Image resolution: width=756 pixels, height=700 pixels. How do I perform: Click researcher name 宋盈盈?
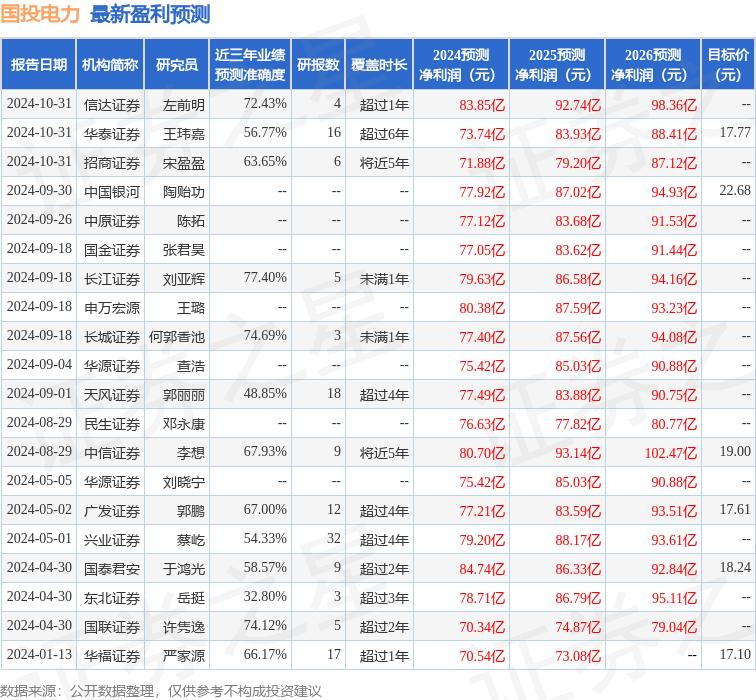point(183,162)
